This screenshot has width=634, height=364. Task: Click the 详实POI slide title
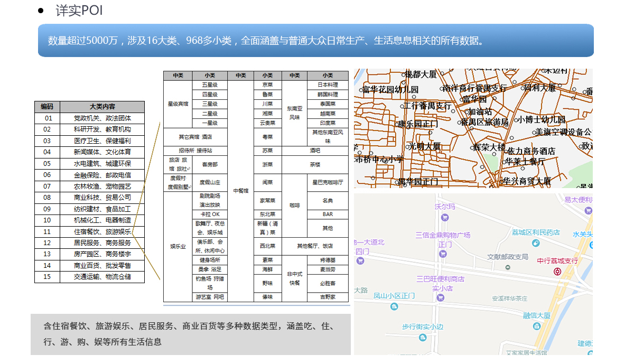tap(79, 11)
